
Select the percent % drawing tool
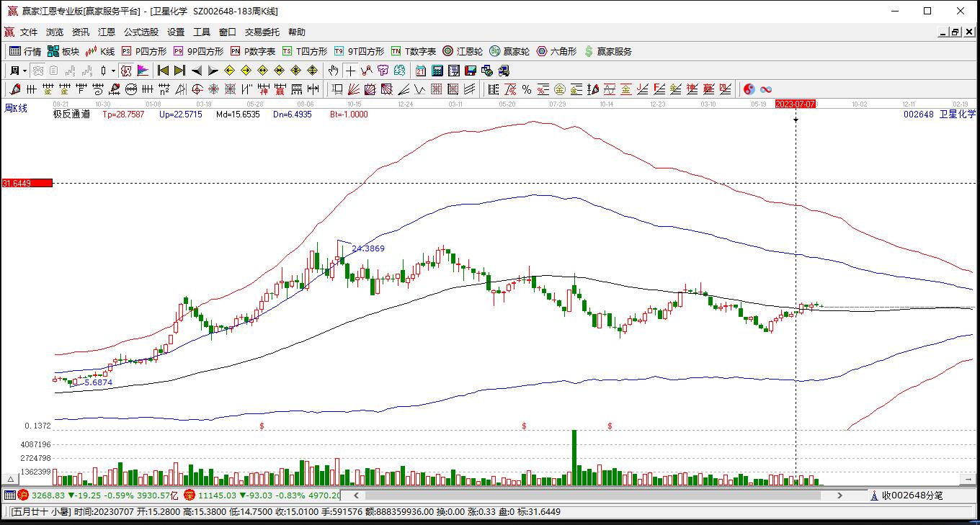527,89
